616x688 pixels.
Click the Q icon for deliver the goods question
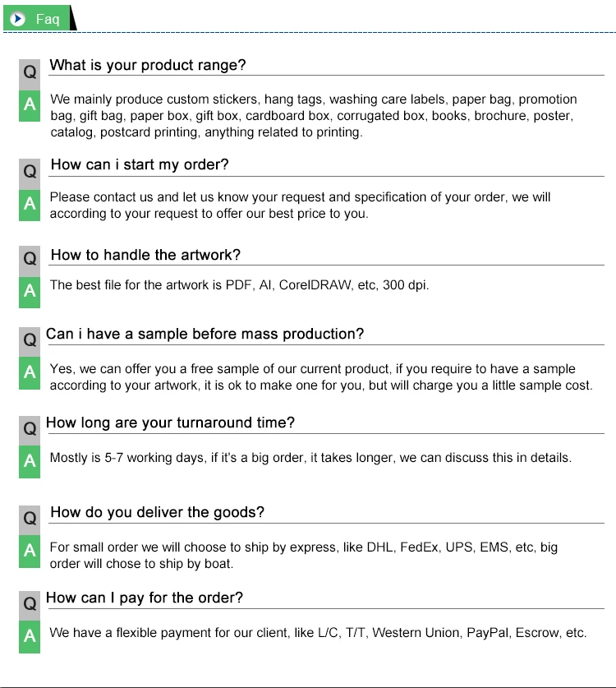pyautogui.click(x=30, y=519)
